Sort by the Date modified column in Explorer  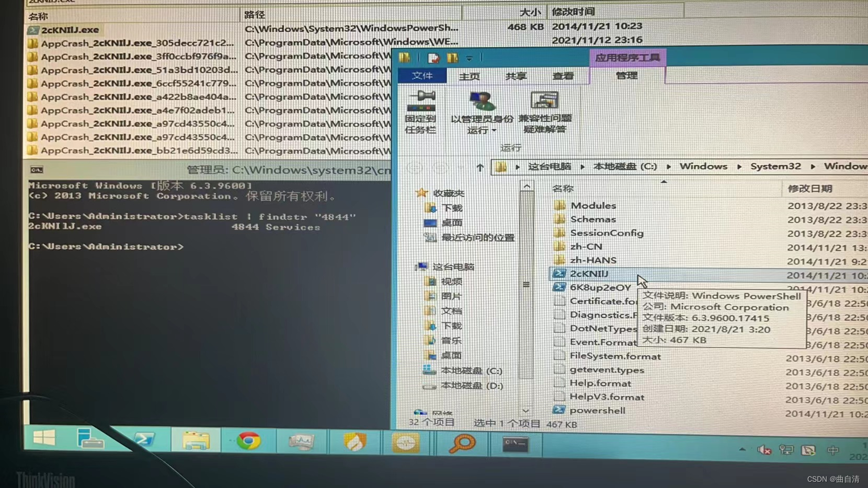(x=810, y=189)
